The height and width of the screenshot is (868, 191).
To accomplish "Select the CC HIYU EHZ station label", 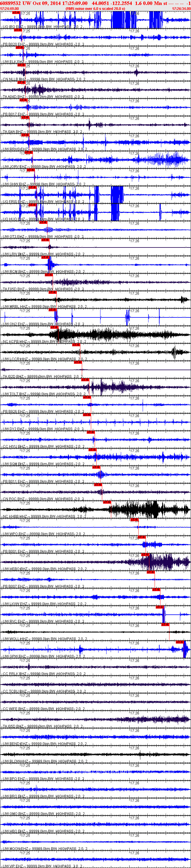I will coord(44,447).
